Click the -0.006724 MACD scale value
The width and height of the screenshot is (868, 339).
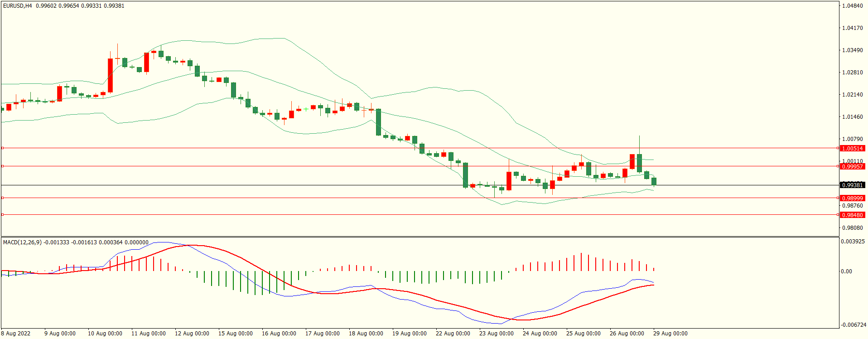[854, 325]
